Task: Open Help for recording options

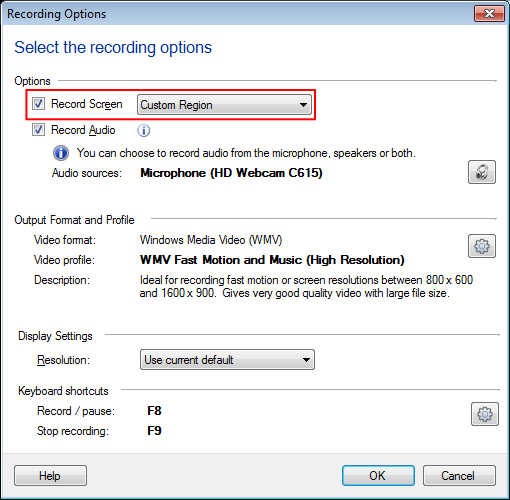Action: (x=50, y=476)
